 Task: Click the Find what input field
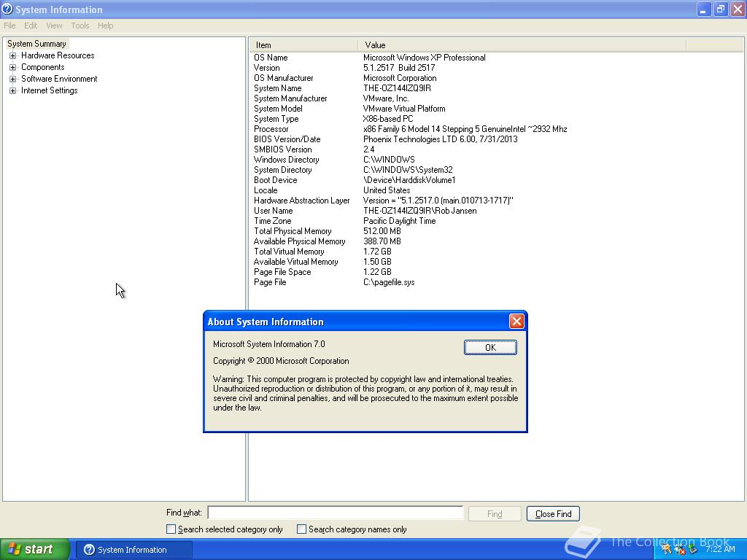point(336,513)
